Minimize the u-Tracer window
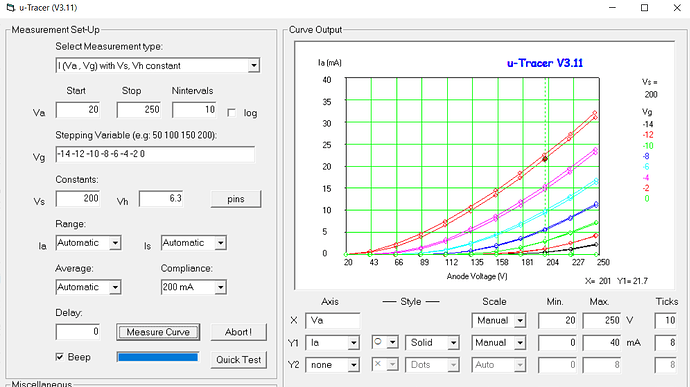 tap(612, 8)
